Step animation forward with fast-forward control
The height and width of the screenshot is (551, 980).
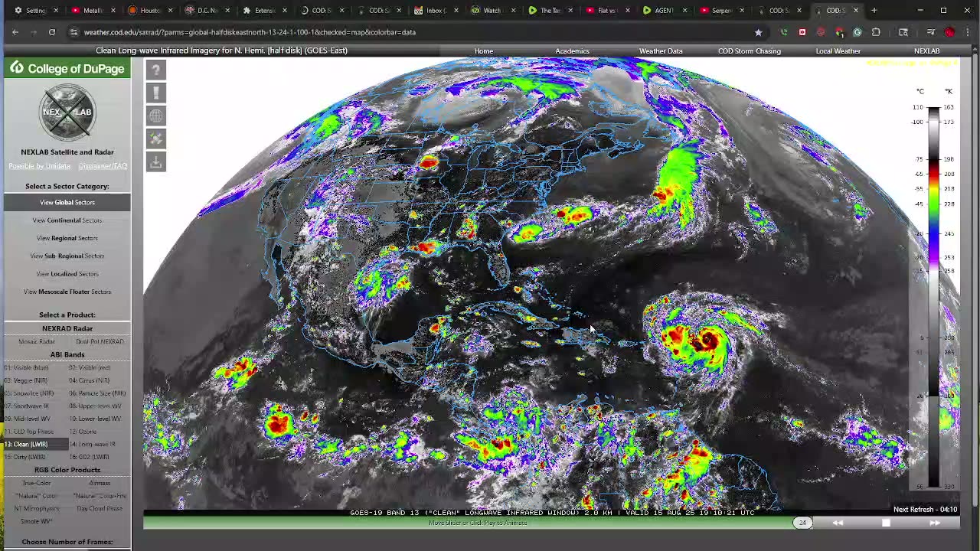click(935, 523)
